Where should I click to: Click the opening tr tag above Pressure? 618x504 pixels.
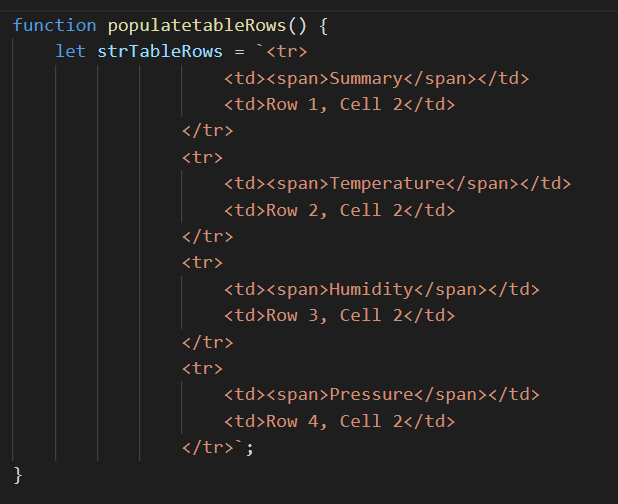[x=203, y=369]
